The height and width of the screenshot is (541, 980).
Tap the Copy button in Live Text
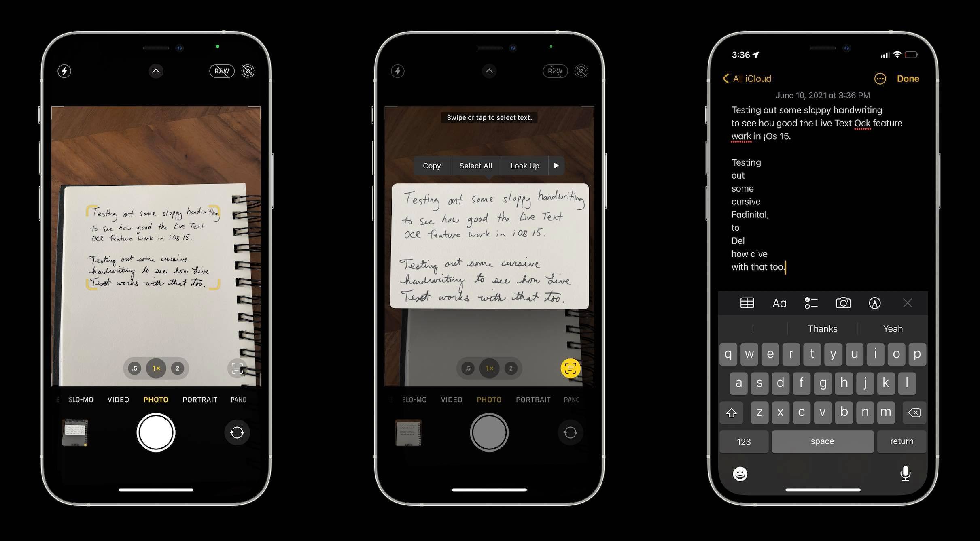coord(431,165)
